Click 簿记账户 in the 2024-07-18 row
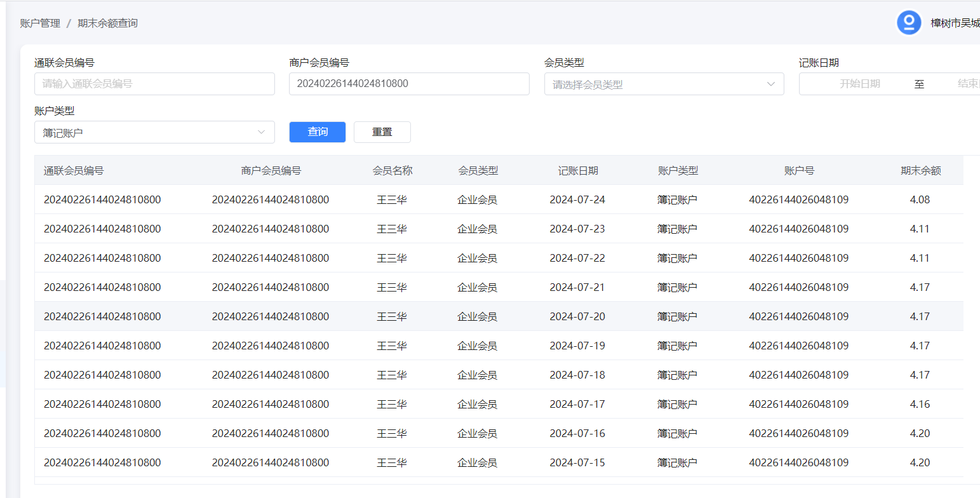The height and width of the screenshot is (498, 980). (x=677, y=375)
